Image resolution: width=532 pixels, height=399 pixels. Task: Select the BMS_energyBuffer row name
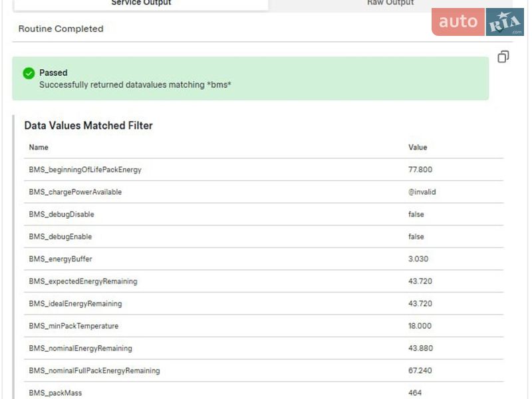coord(61,259)
